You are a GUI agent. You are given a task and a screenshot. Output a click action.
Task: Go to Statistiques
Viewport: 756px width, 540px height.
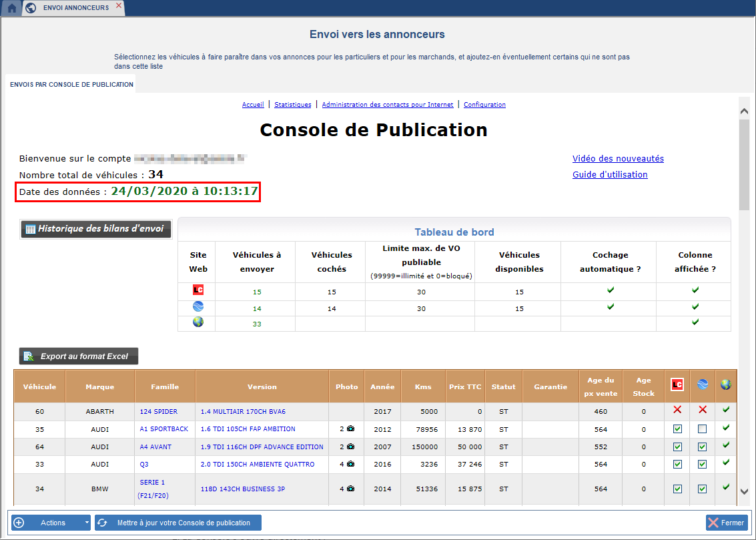[293, 105]
